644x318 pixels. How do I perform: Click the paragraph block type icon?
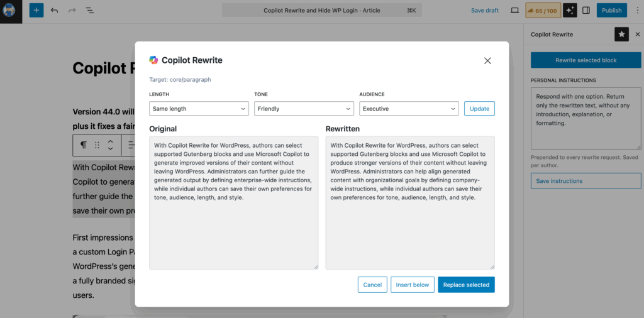point(84,145)
